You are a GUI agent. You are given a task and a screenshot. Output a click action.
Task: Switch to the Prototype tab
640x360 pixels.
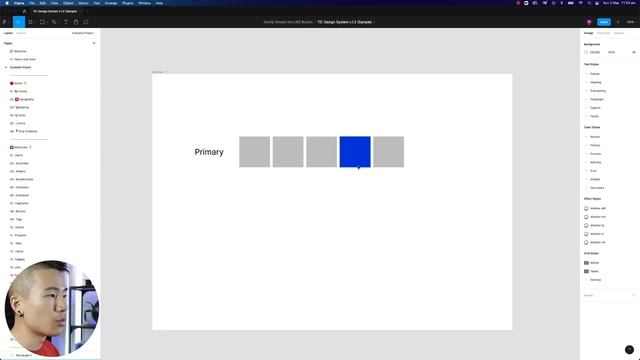603,33
